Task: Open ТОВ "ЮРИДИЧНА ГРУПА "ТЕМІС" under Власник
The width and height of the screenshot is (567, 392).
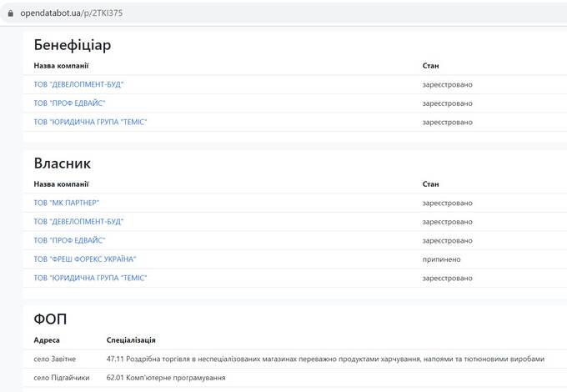Action: (x=90, y=278)
